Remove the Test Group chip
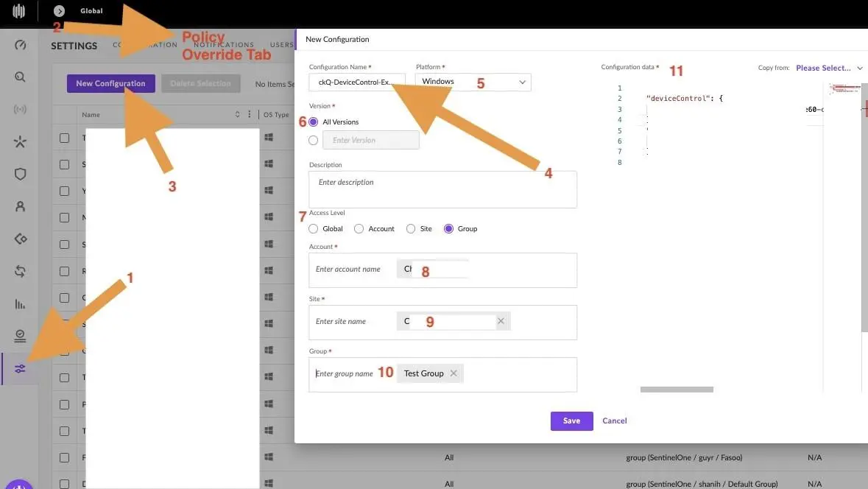This screenshot has height=489, width=868. click(x=454, y=373)
